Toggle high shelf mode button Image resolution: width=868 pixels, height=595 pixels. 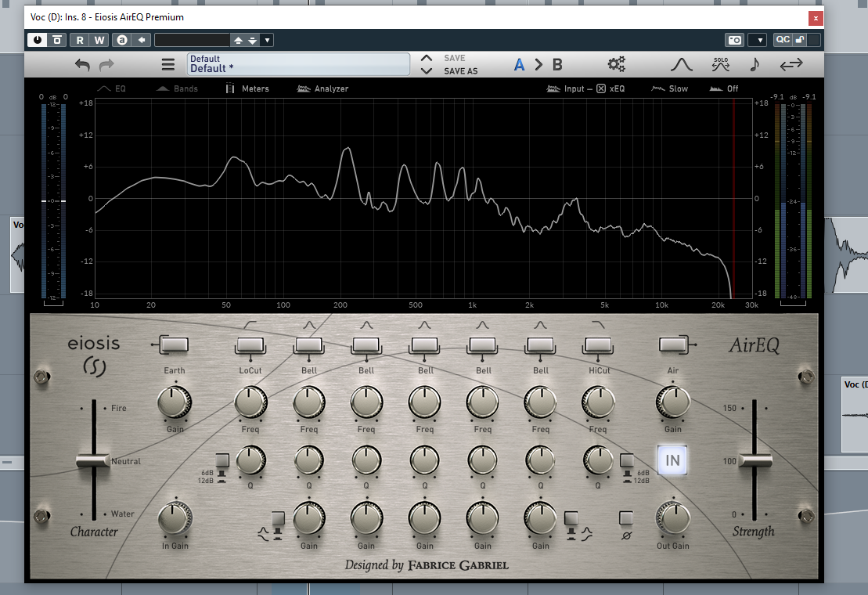[x=571, y=518]
